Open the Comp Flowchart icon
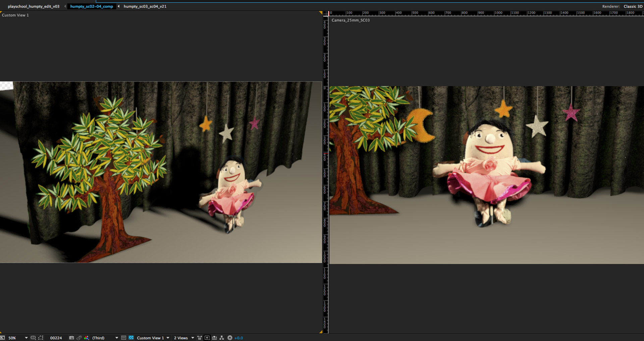 coord(222,338)
